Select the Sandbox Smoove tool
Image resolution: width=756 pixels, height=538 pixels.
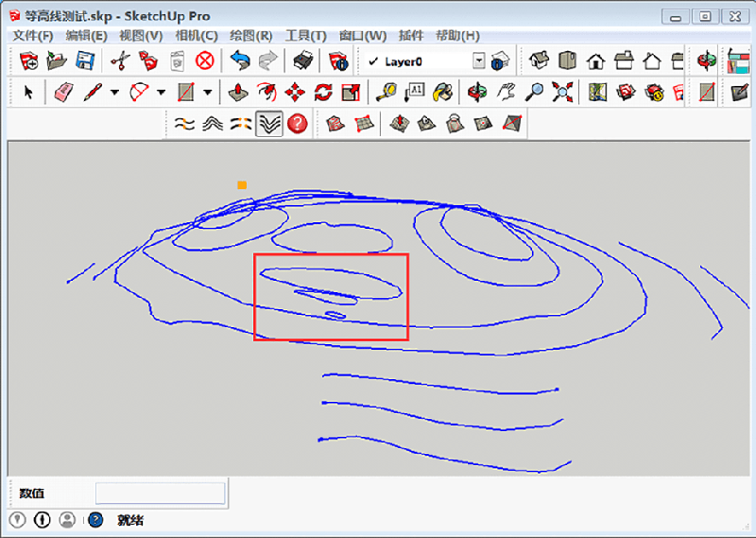coord(399,124)
